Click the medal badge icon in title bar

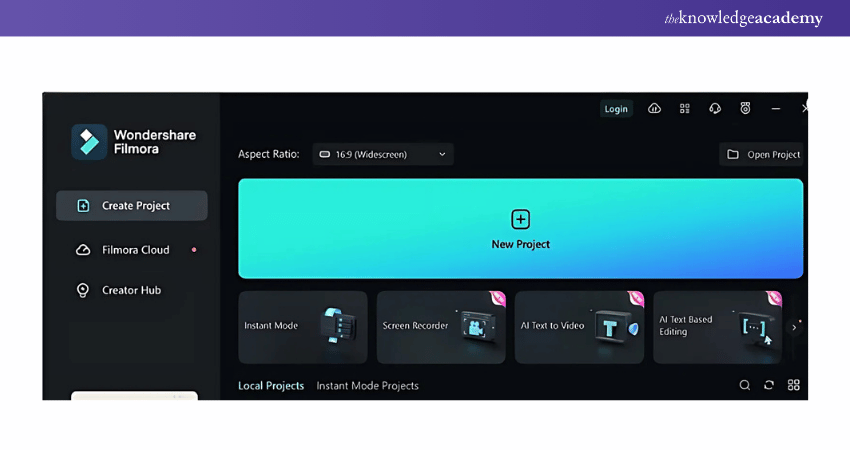click(745, 108)
